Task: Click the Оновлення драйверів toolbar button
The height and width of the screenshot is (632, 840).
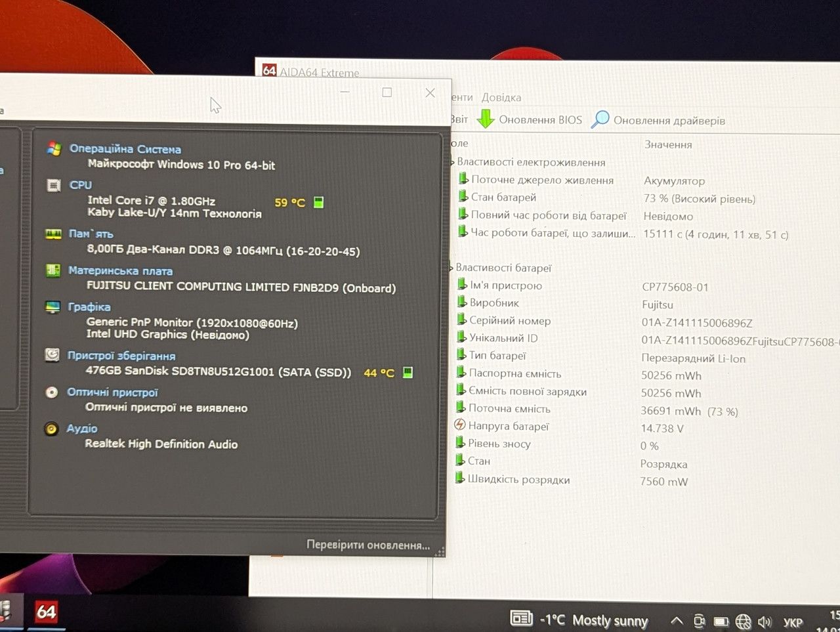Action: (x=658, y=120)
